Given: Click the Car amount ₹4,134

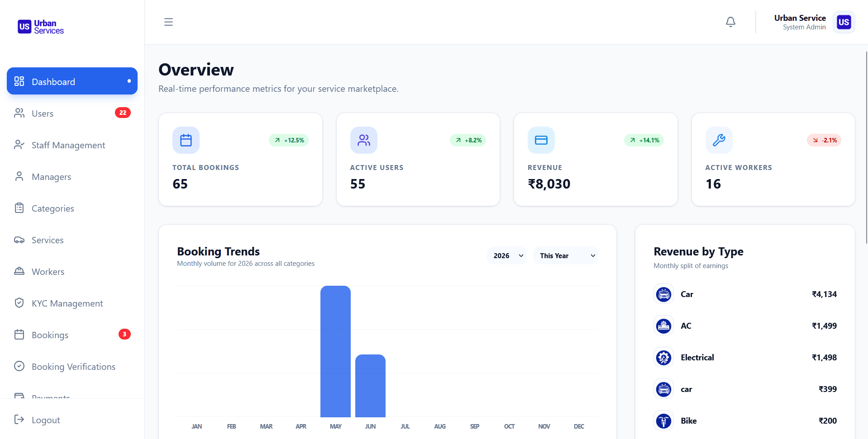Looking at the screenshot, I should [824, 294].
